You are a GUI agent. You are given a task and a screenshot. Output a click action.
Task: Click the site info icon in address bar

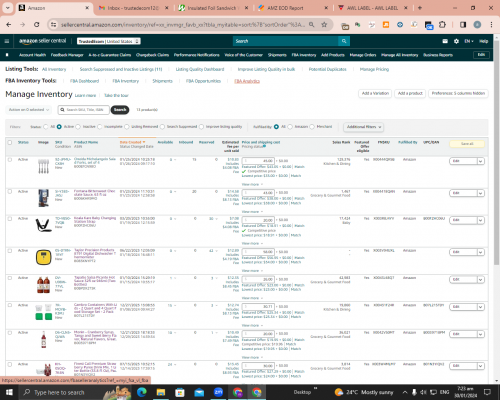click(x=53, y=24)
